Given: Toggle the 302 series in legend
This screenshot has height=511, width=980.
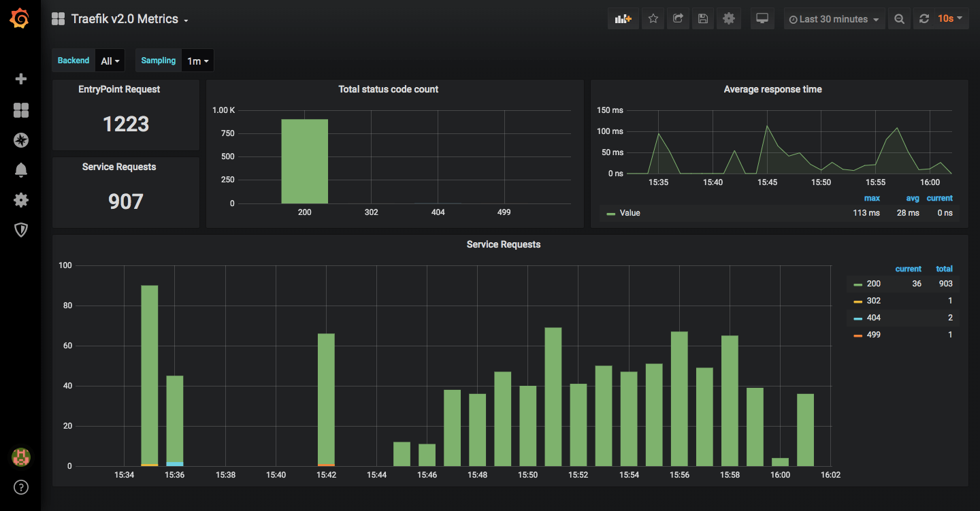Looking at the screenshot, I should pos(874,301).
